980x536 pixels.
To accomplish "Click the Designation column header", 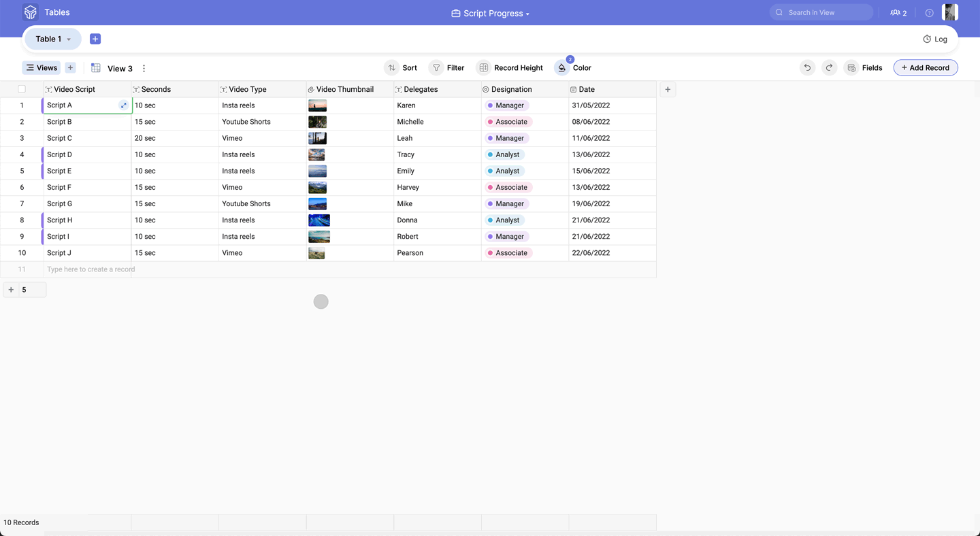I will tap(525, 89).
